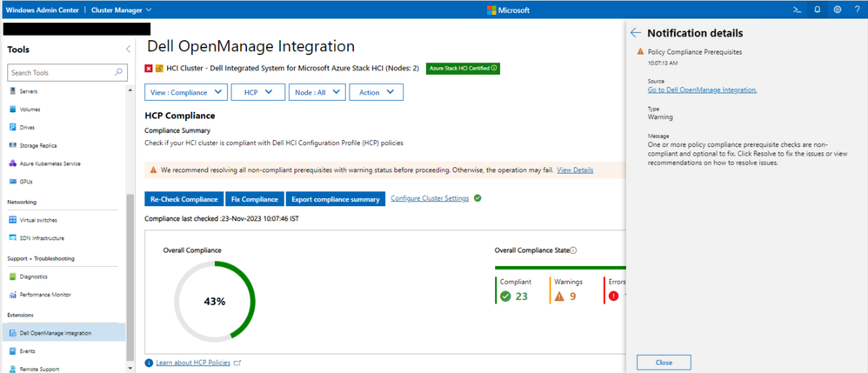868x373 pixels.
Task: Open the notifications bell icon
Action: pos(817,10)
